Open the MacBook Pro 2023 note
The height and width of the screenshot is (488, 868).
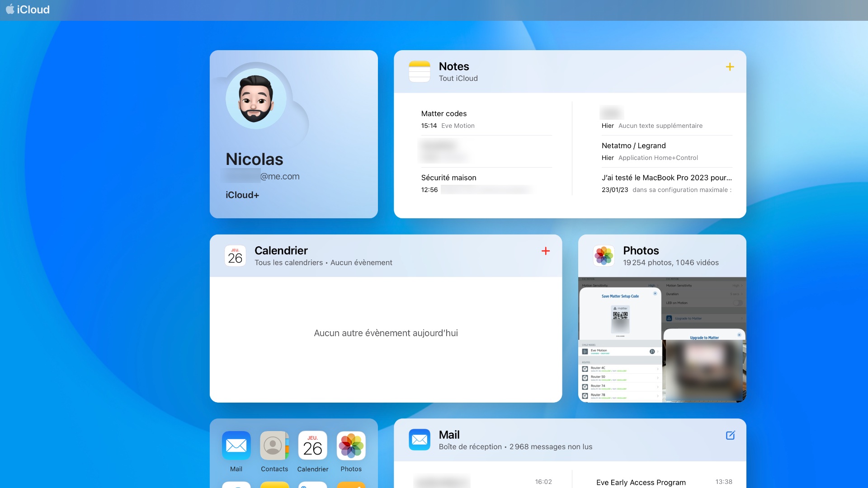click(667, 183)
